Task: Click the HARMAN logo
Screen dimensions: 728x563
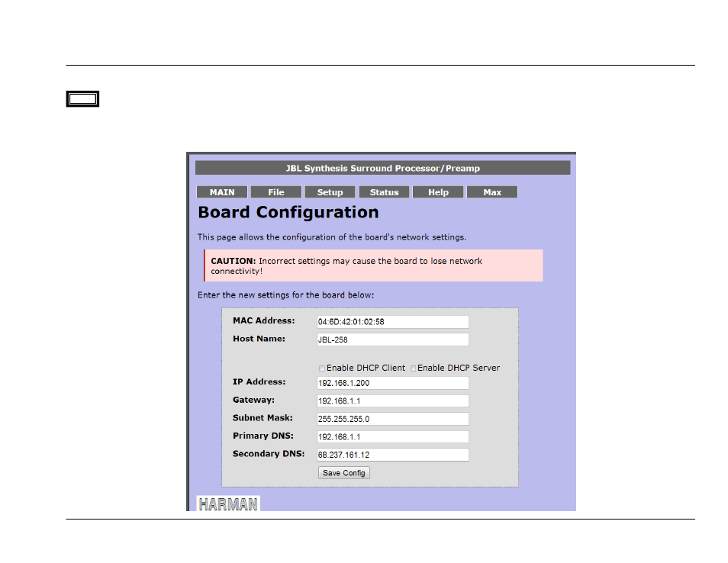Action: [228, 504]
